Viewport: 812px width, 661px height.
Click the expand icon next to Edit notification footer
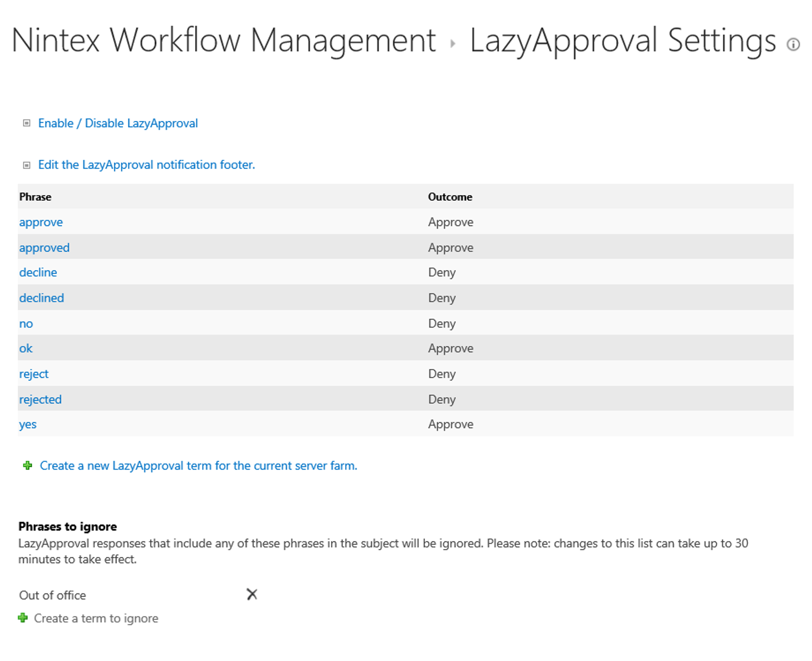[x=26, y=164]
